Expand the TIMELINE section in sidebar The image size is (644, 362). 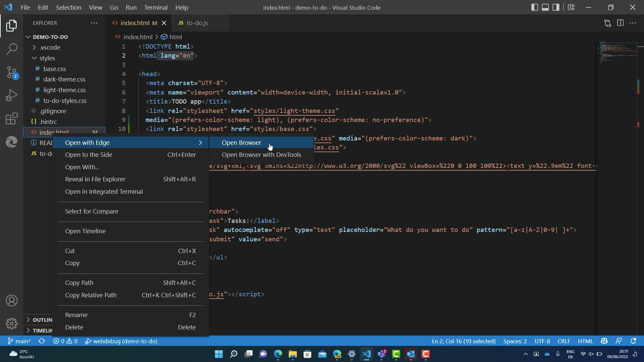tap(28, 330)
